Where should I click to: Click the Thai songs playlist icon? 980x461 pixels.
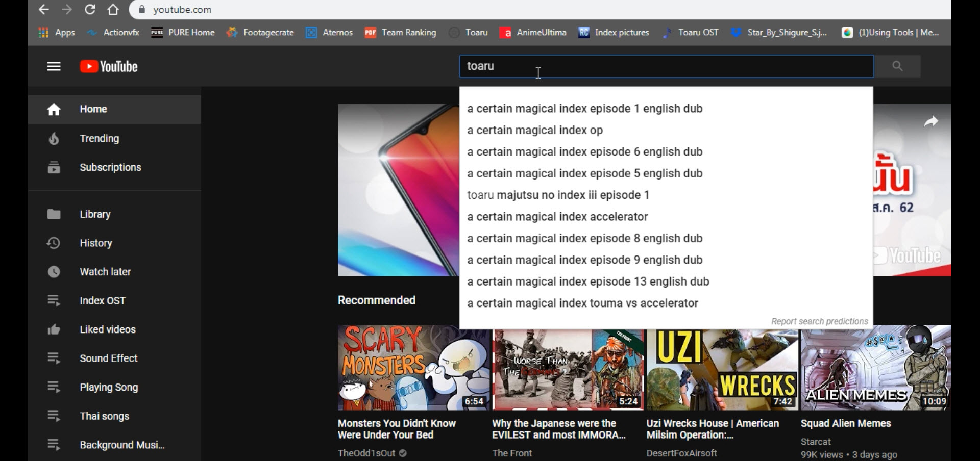tap(54, 416)
